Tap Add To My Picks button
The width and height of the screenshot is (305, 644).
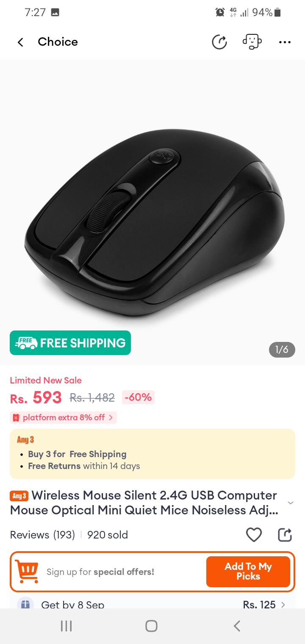[248, 572]
